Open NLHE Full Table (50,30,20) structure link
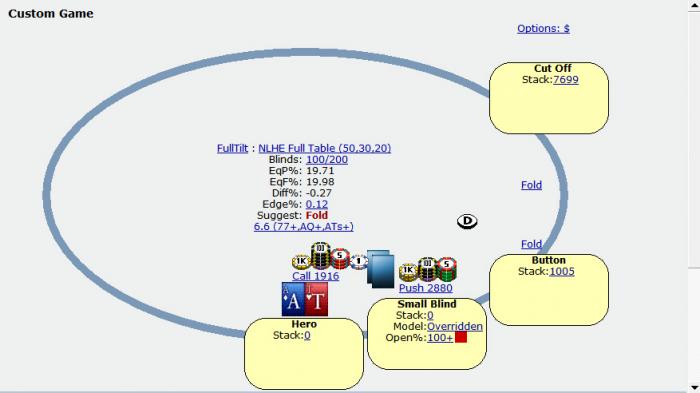The height and width of the screenshot is (393, 700). 325,148
